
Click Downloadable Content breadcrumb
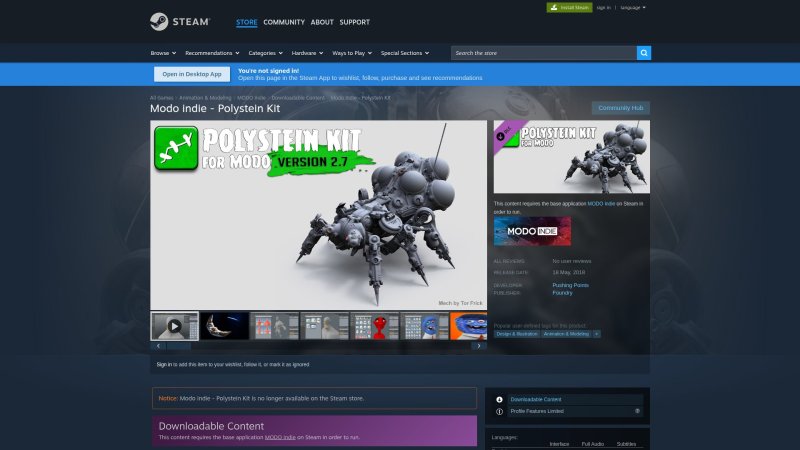click(x=298, y=98)
